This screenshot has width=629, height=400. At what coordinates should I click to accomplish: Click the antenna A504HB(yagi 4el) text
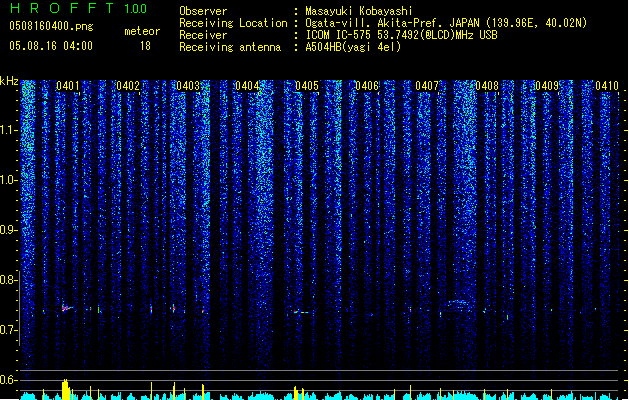[x=353, y=47]
